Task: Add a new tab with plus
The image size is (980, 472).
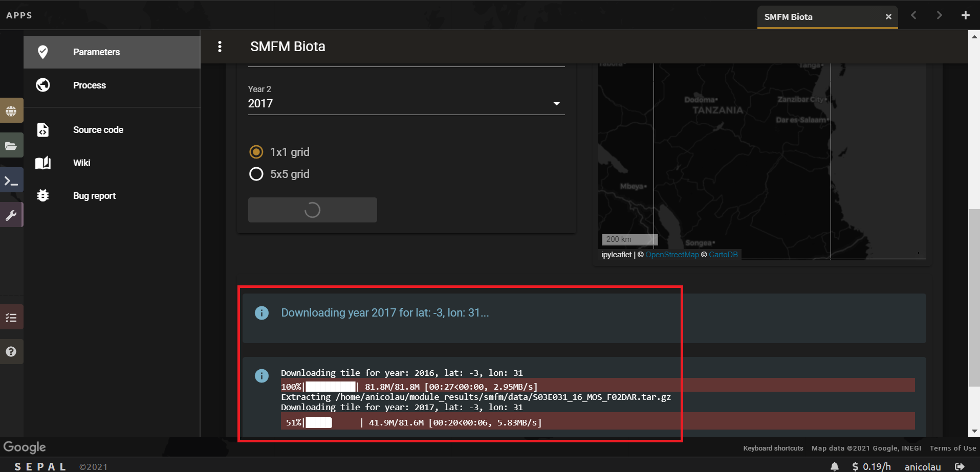Action: [965, 15]
